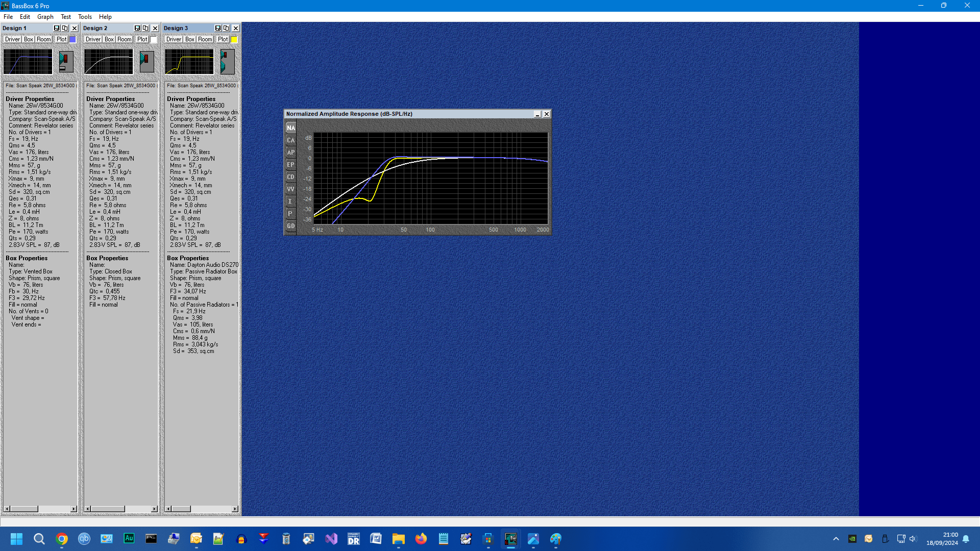Select the NA normalized amplitude graph tab
Viewport: 980px width, 551px height.
[x=290, y=128]
